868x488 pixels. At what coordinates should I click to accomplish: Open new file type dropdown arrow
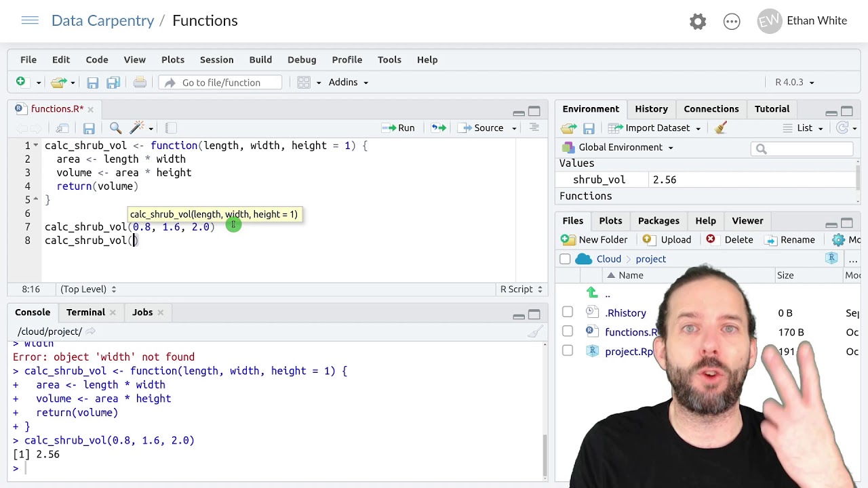point(38,83)
